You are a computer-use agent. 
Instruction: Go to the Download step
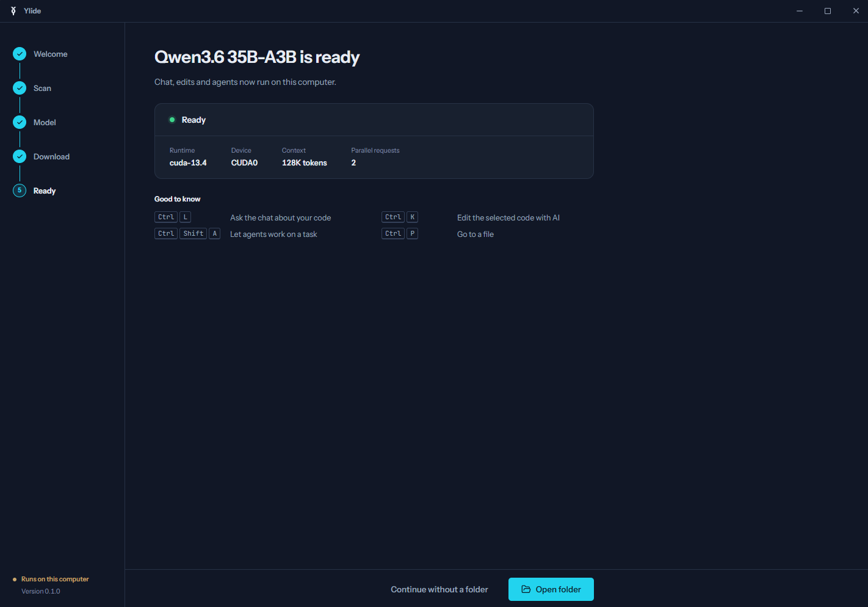click(x=51, y=157)
